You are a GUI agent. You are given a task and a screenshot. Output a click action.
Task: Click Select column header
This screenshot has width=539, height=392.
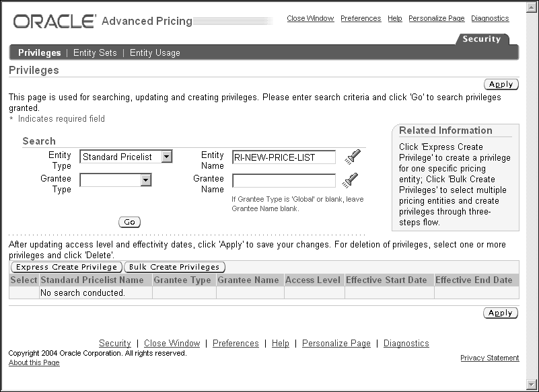pyautogui.click(x=24, y=280)
